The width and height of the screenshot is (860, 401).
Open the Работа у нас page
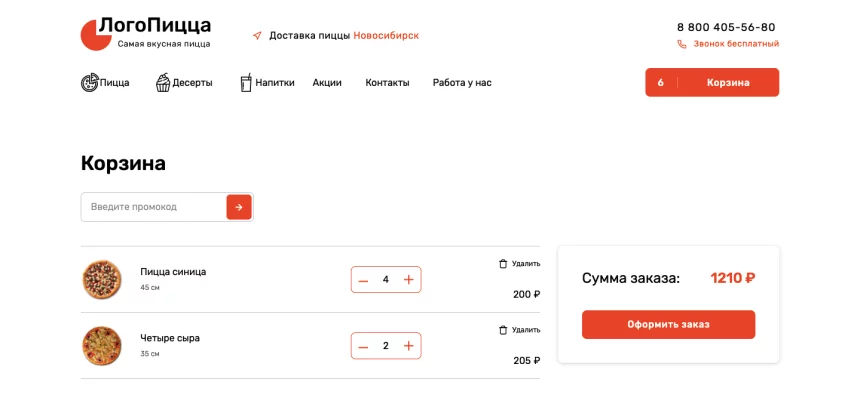(461, 83)
